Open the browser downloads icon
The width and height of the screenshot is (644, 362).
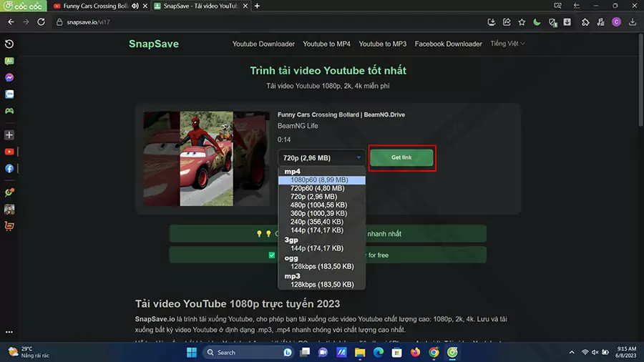click(x=632, y=22)
